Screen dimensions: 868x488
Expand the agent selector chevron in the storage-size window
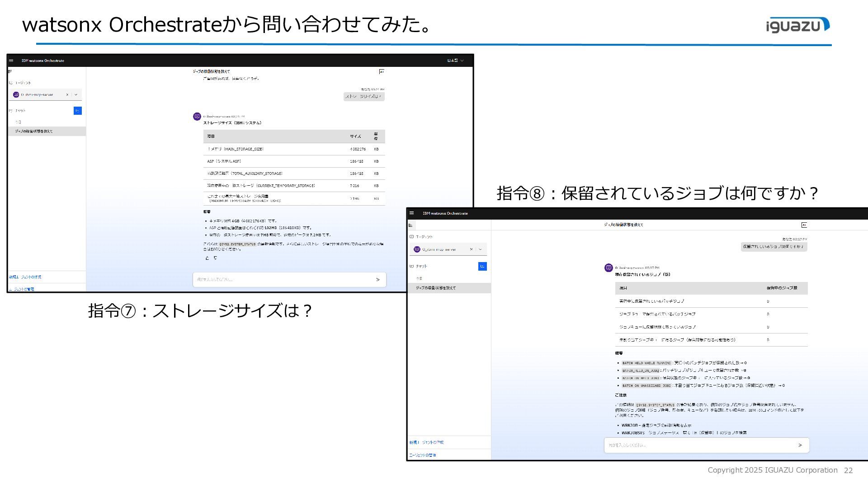76,95
